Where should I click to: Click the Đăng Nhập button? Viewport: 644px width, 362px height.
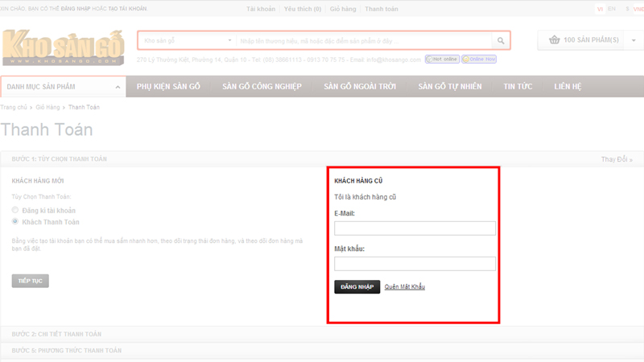coord(357,287)
